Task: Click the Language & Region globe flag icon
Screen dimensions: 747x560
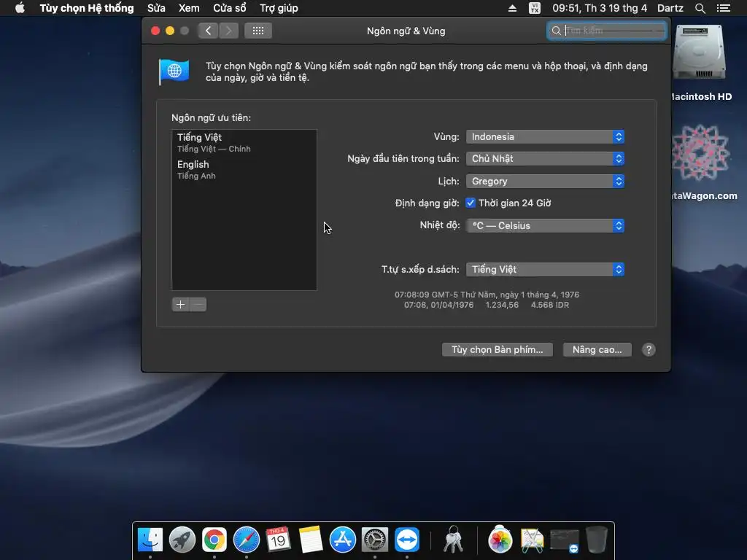Action: pyautogui.click(x=174, y=71)
